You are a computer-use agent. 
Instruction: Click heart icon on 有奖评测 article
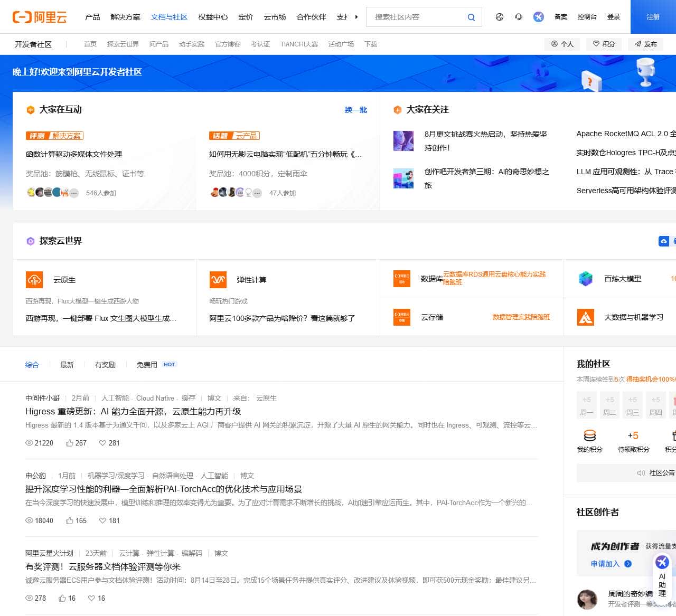click(x=91, y=598)
